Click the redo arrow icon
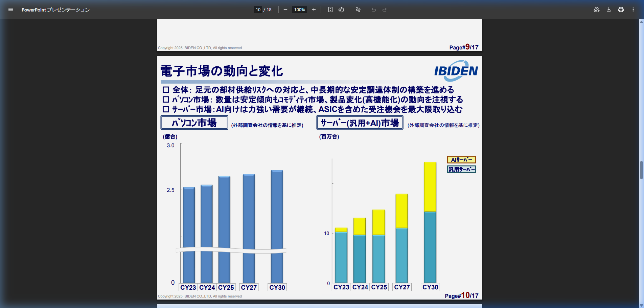Screen dimensions: 644x308 click(385, 9)
